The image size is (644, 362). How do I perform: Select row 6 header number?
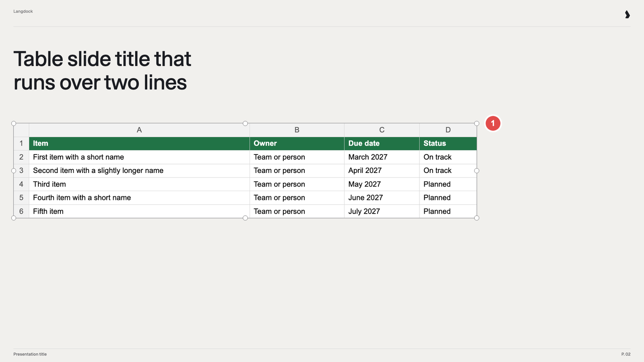point(21,212)
